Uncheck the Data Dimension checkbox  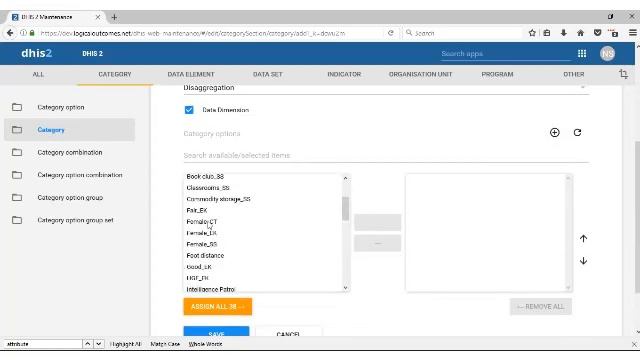[x=189, y=110]
